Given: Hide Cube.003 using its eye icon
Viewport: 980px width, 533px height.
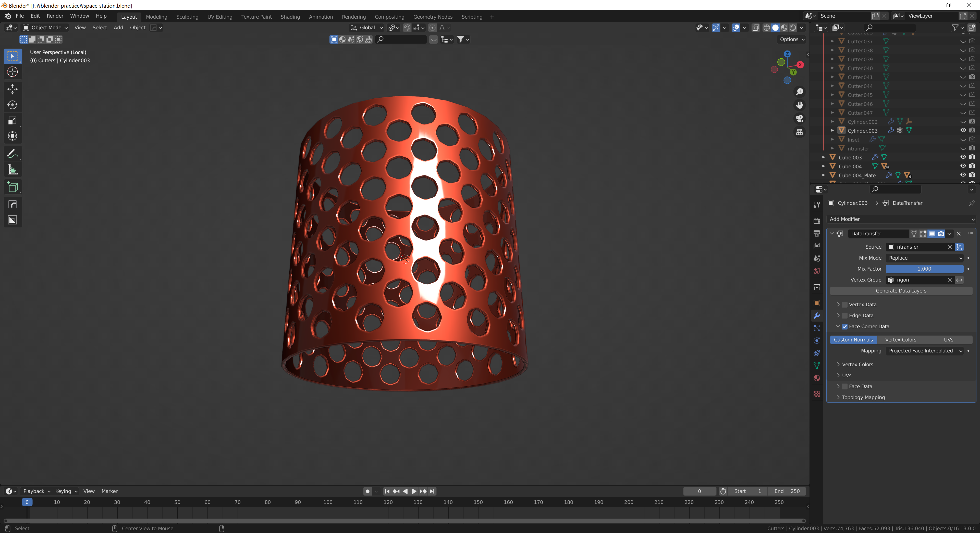Looking at the screenshot, I should [963, 157].
